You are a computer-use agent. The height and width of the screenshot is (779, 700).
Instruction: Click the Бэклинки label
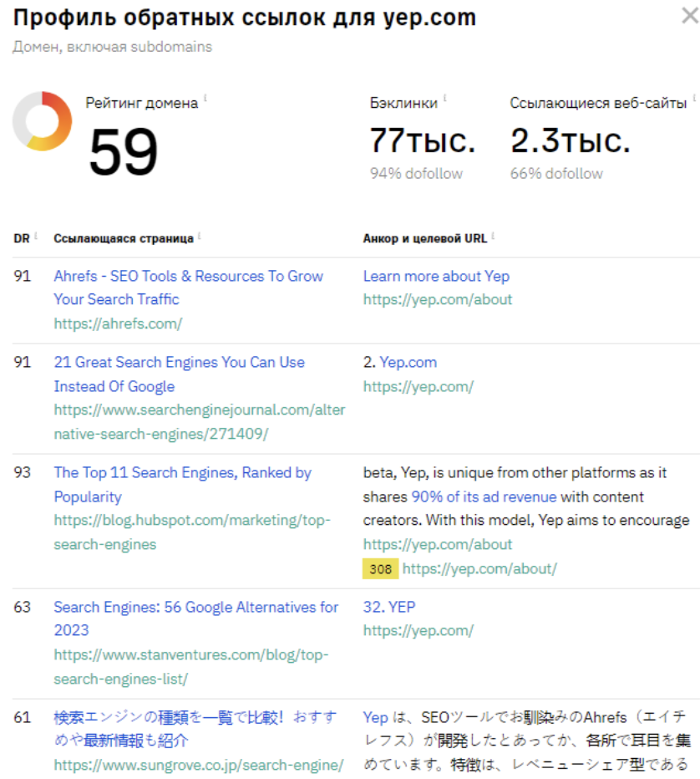403,103
